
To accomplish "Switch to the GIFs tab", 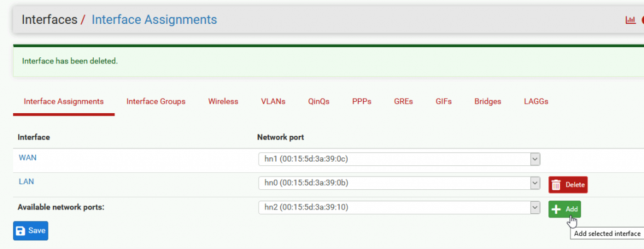I will click(443, 101).
